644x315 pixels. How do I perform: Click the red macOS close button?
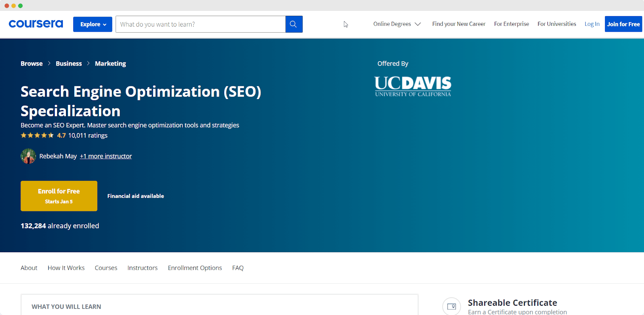tap(6, 6)
